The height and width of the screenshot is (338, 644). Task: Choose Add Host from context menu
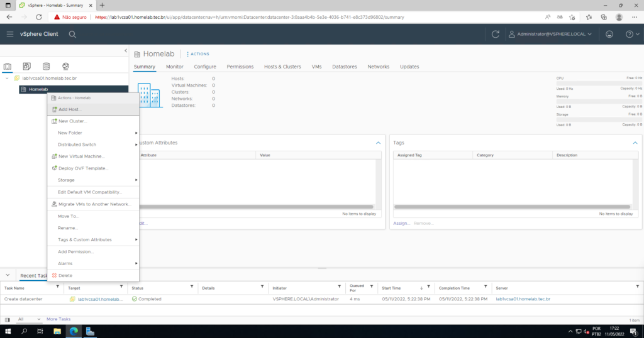tap(93, 109)
